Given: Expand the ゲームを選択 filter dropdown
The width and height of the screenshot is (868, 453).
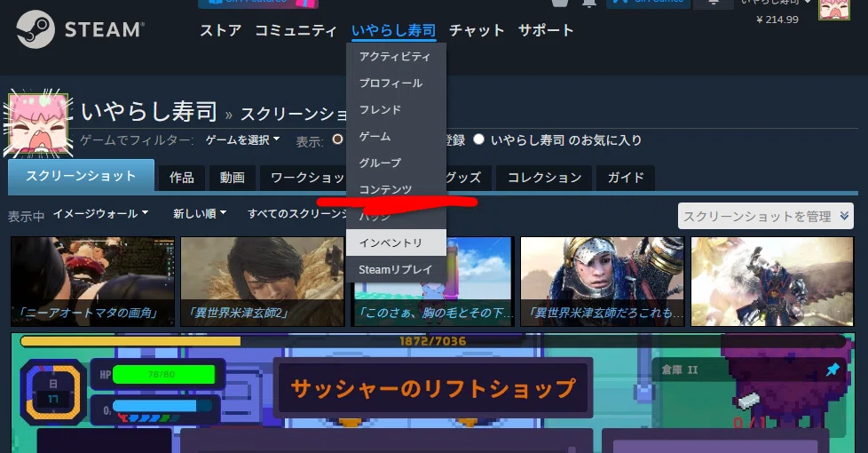Looking at the screenshot, I should [x=242, y=140].
